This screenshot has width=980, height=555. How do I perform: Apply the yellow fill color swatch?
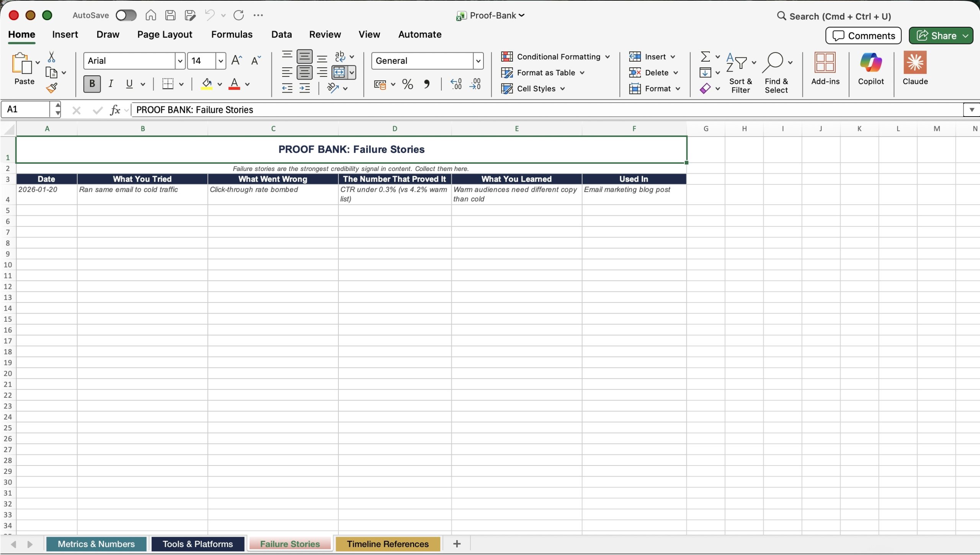click(207, 84)
